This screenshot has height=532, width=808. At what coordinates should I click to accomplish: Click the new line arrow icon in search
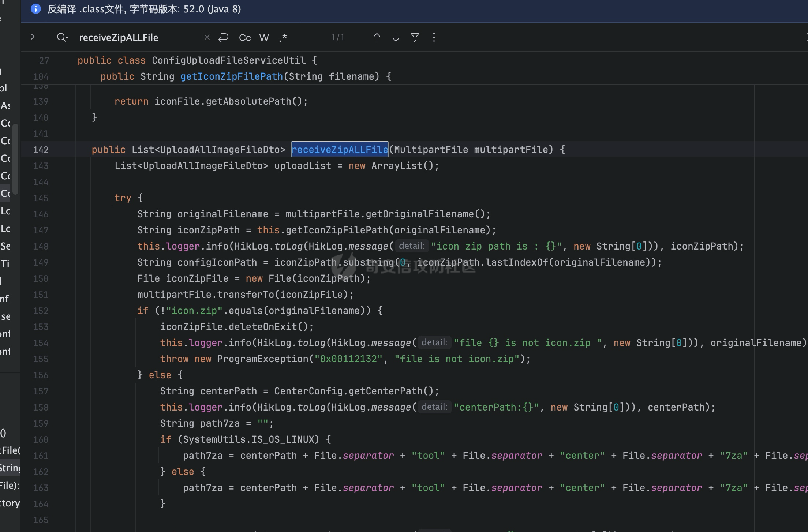[224, 37]
